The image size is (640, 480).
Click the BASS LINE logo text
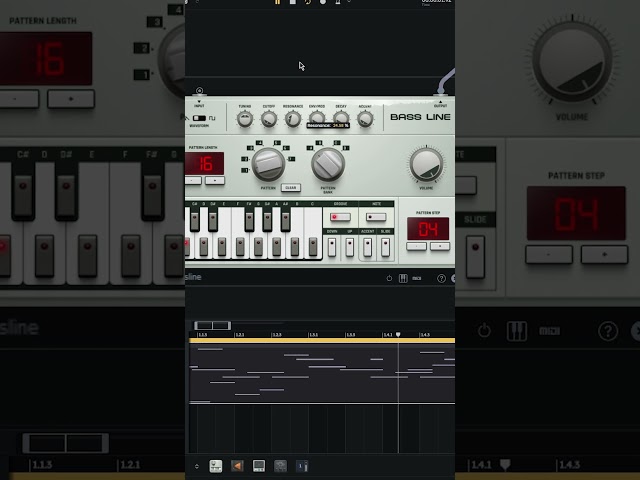pos(420,117)
